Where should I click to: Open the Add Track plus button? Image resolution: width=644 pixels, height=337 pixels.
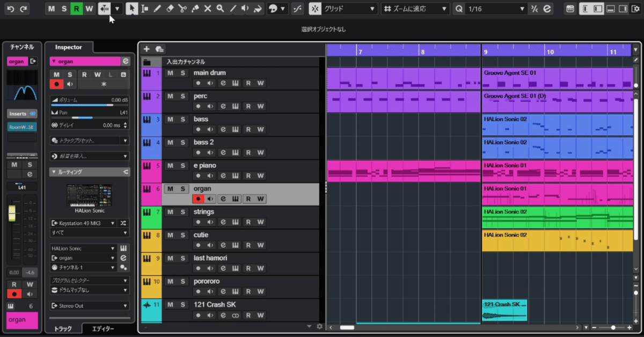147,49
